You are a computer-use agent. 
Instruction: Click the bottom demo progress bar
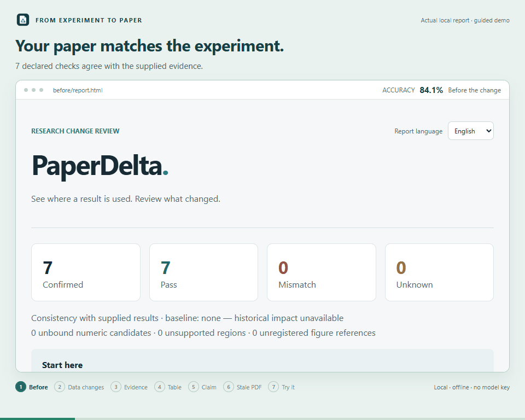262,419
